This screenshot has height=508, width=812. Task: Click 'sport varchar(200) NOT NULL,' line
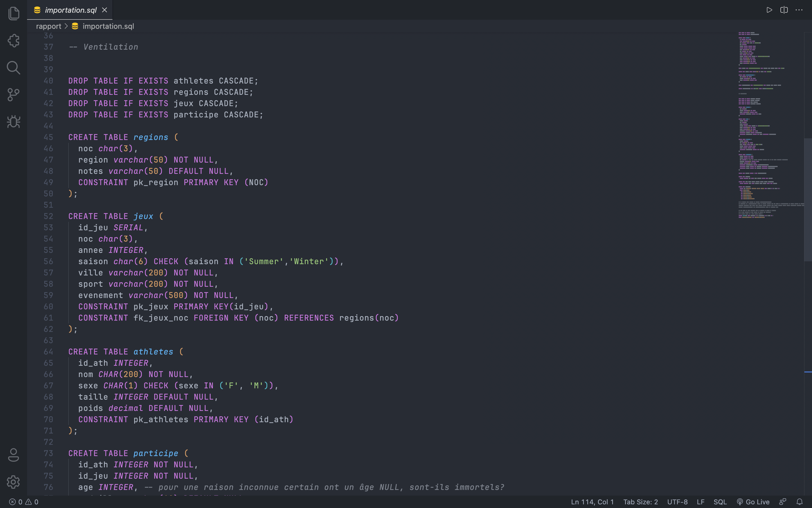pyautogui.click(x=148, y=284)
